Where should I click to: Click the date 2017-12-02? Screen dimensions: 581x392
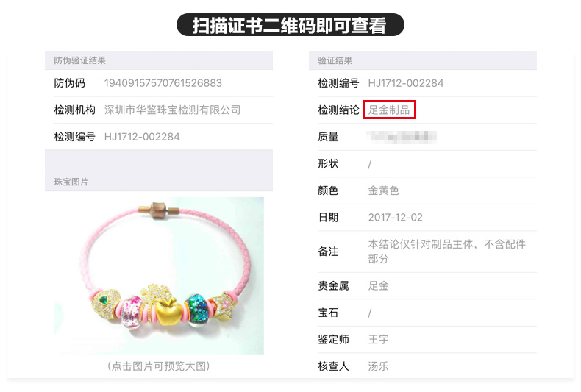point(396,217)
